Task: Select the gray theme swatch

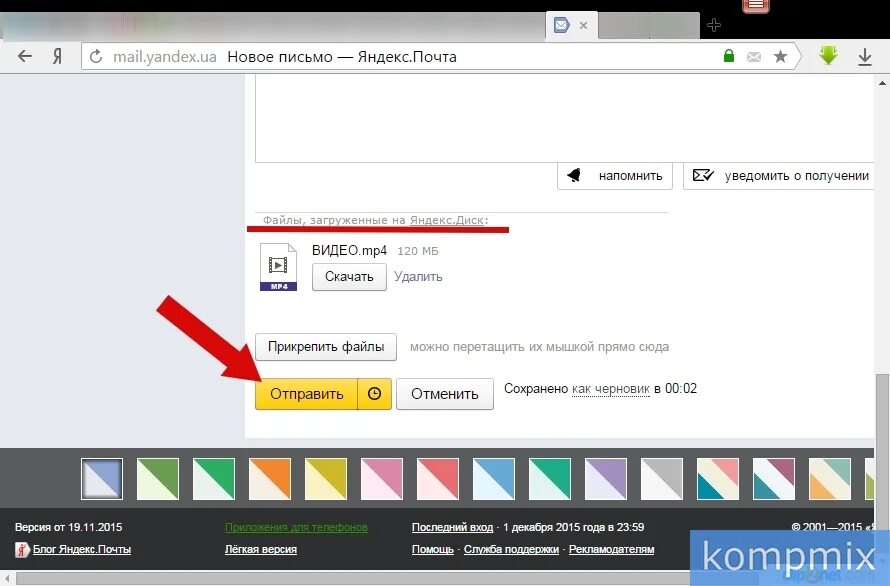Action: coord(662,479)
